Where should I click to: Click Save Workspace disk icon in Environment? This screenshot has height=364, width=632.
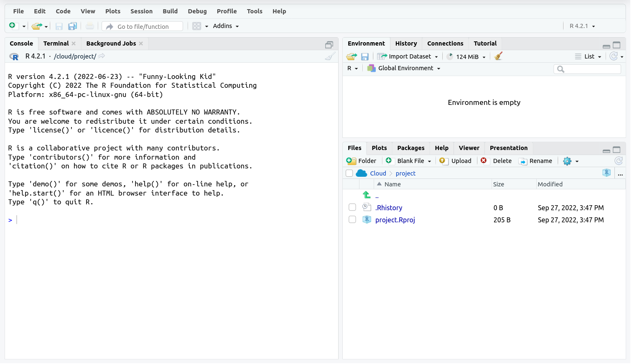pos(365,56)
